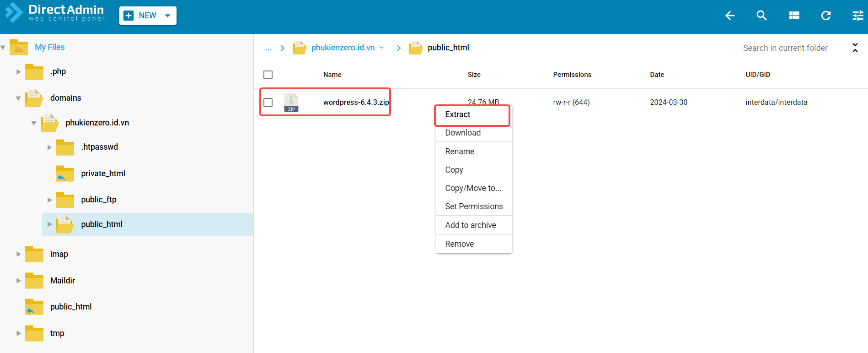Click the back arrow icon in header

(730, 16)
